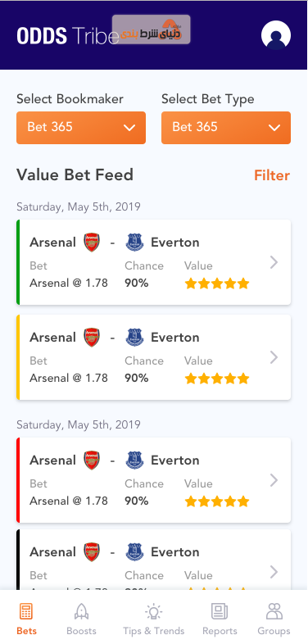Tap the Bets calculator icon
This screenshot has height=644, width=308.
click(x=26, y=611)
